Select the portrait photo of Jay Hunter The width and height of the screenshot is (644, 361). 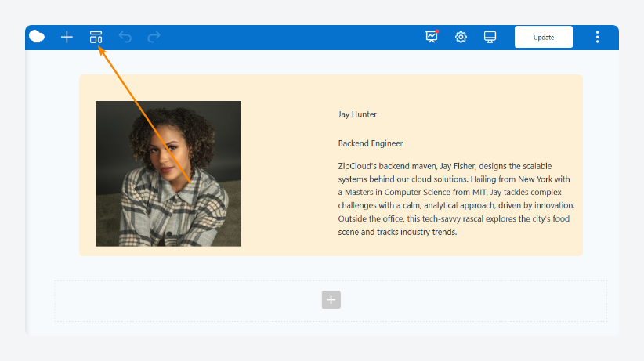click(168, 174)
